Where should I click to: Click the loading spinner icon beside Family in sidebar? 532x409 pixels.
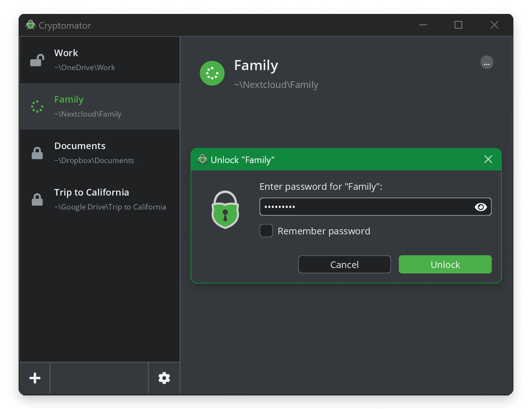[37, 107]
